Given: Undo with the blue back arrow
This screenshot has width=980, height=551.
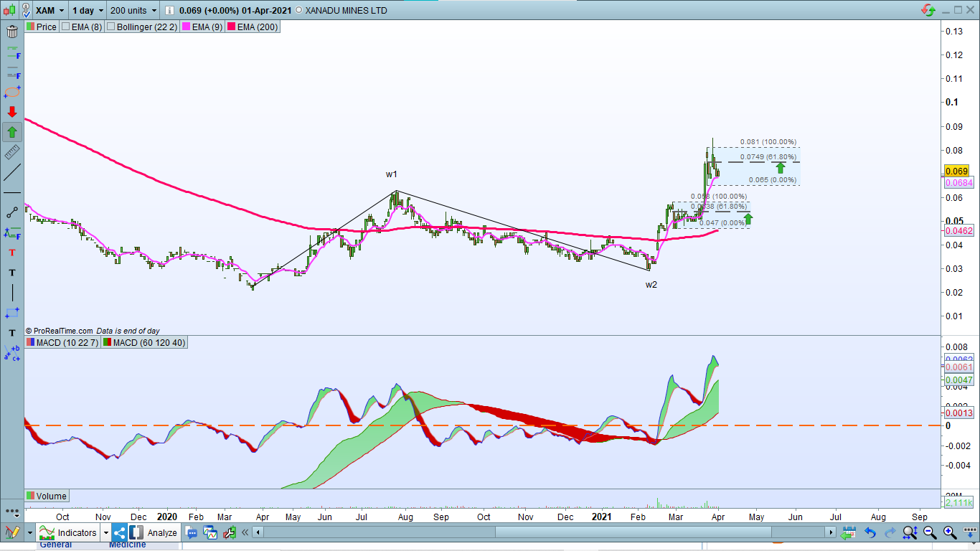Looking at the screenshot, I should [870, 532].
